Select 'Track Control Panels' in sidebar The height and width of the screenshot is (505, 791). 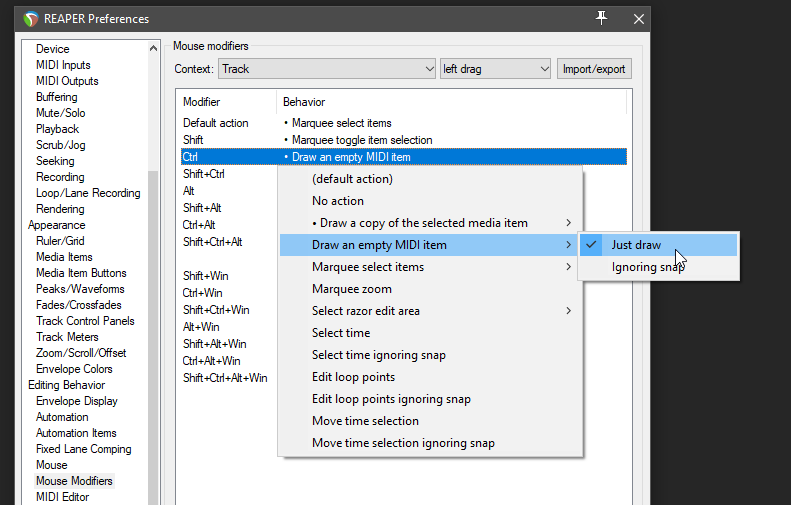click(85, 321)
